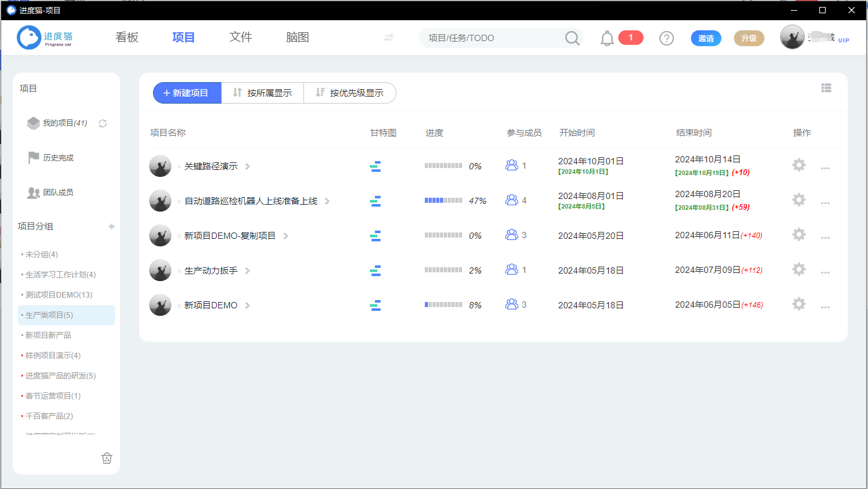Refresh the 我的项目 list
The width and height of the screenshot is (868, 489).
102,124
